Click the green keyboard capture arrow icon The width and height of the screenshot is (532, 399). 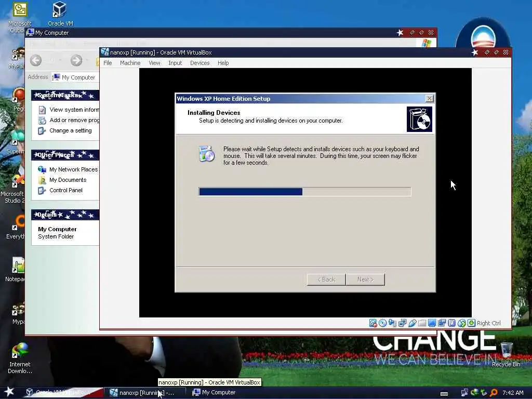(471, 323)
